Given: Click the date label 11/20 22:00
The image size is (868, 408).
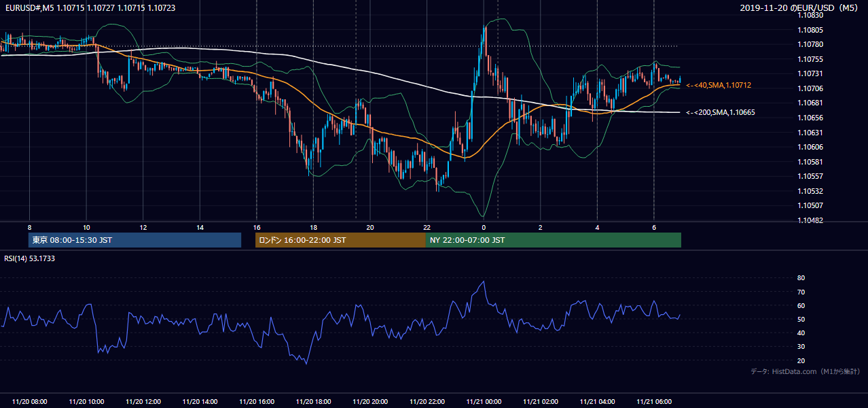Looking at the screenshot, I should 427,402.
